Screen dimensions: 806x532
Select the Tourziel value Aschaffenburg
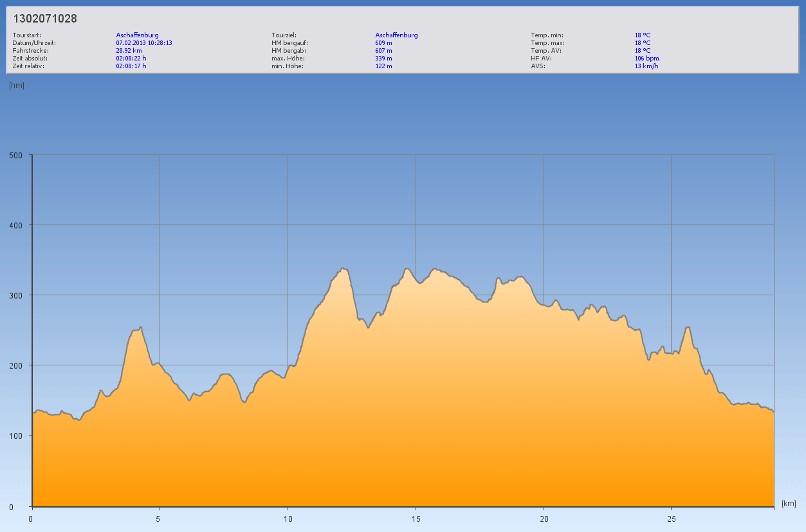coord(396,35)
